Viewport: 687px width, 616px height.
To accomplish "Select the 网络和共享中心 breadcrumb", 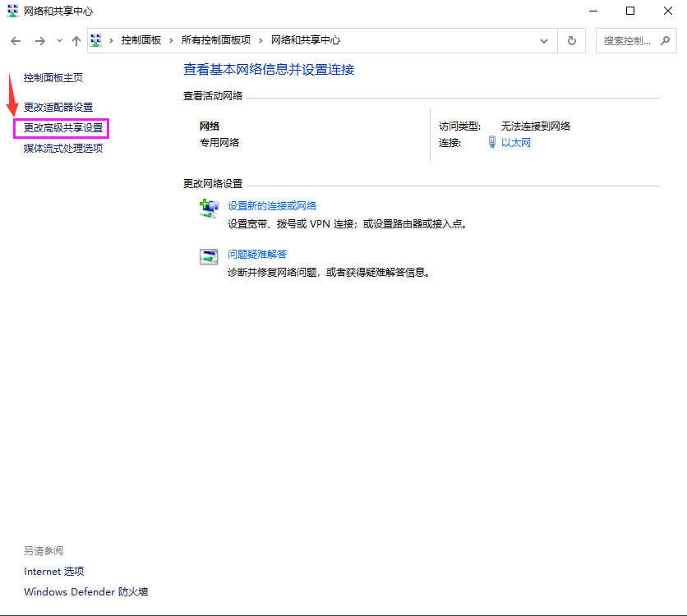I will [x=306, y=40].
